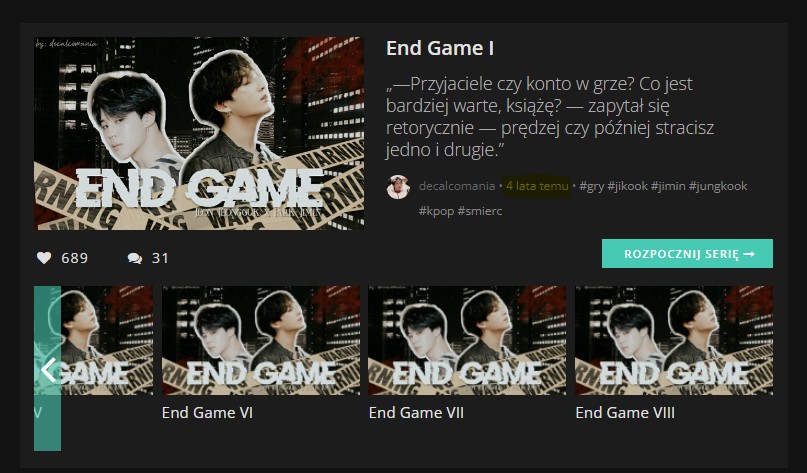This screenshot has height=473, width=807.
Task: Open the End Game I title
Action: tap(440, 48)
